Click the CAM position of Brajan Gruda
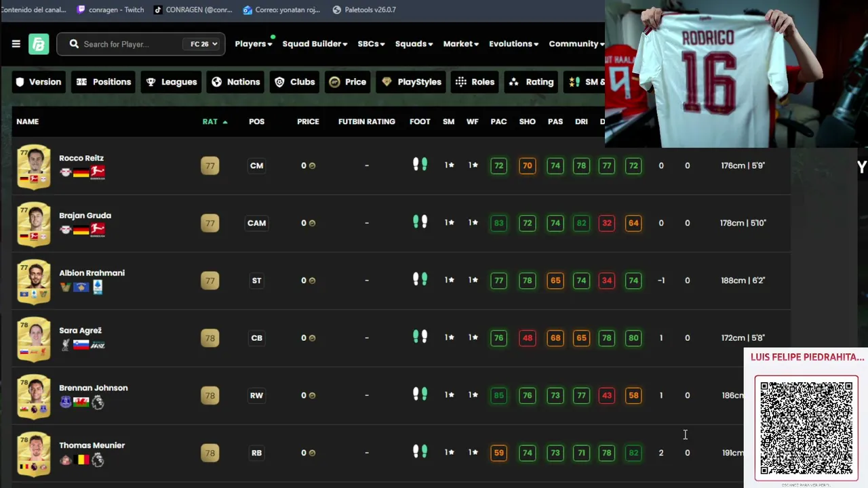The height and width of the screenshot is (488, 868). click(x=256, y=223)
